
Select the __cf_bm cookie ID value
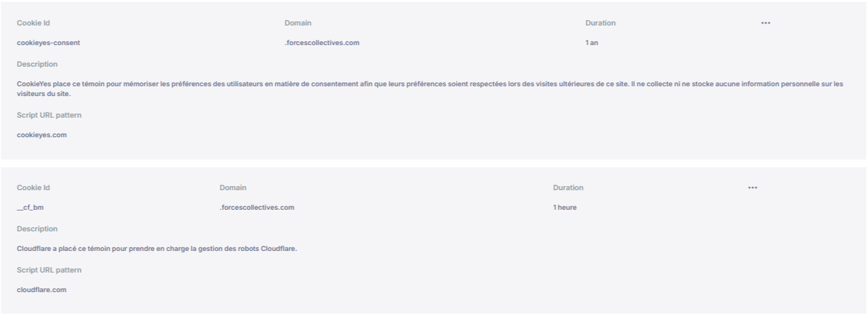click(x=27, y=208)
